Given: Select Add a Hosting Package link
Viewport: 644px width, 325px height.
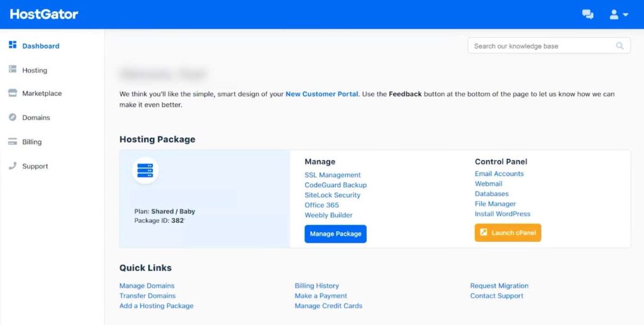Looking at the screenshot, I should coord(157,305).
